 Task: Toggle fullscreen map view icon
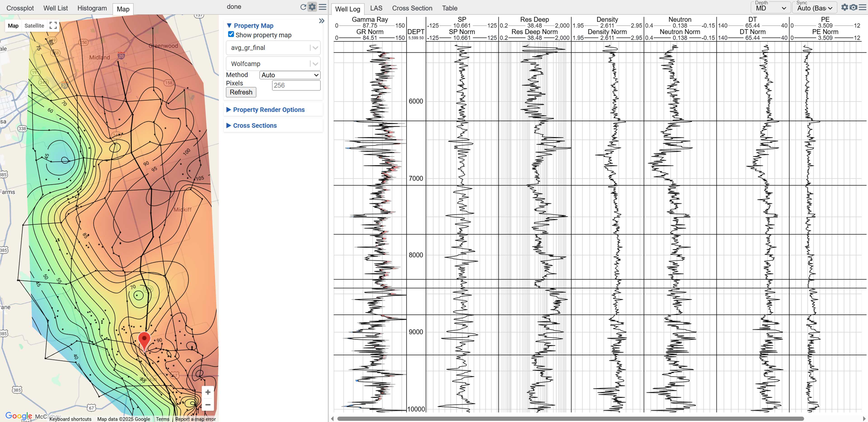click(53, 26)
